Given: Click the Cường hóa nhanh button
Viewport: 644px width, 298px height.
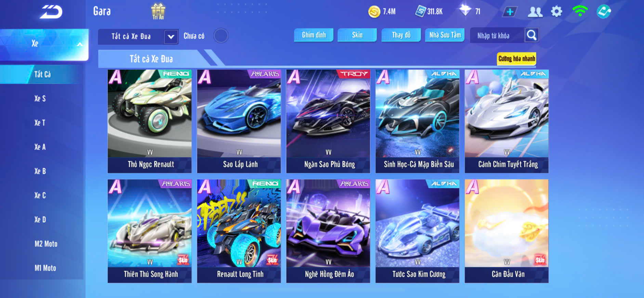Looking at the screenshot, I should coord(516,59).
